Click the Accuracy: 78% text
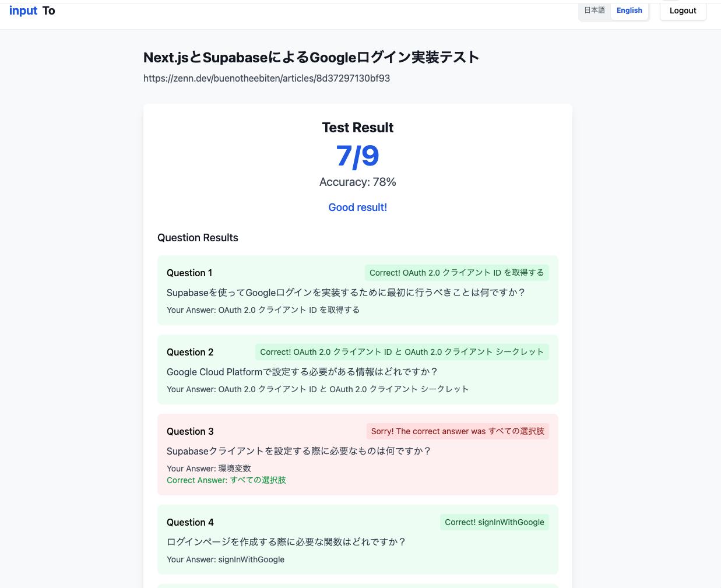The width and height of the screenshot is (721, 588). pyautogui.click(x=358, y=182)
